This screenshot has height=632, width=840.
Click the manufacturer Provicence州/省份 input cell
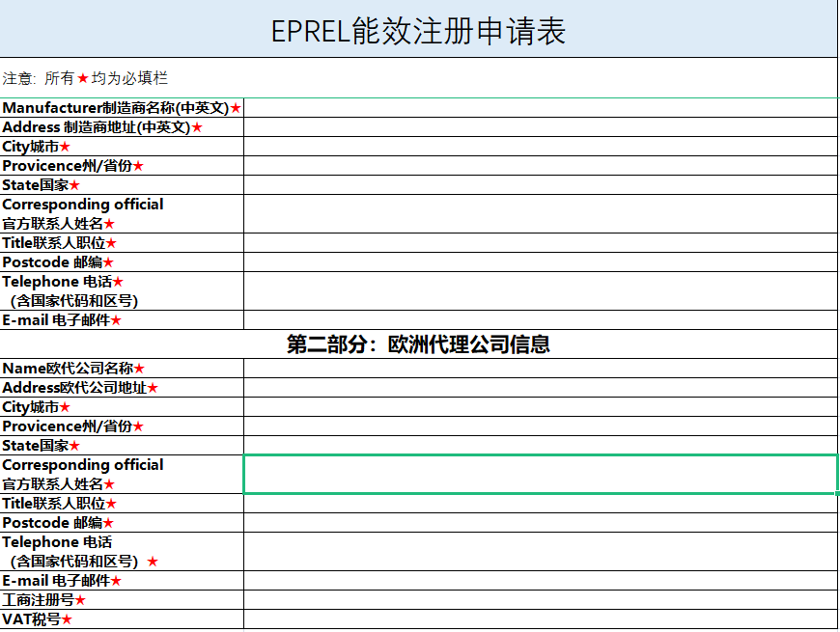point(541,165)
